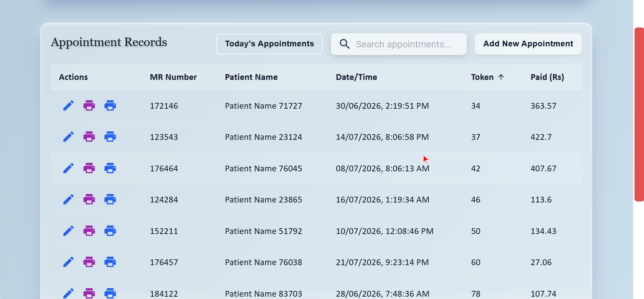
Task: Blue printer for Patient Name 76038
Action: pyautogui.click(x=110, y=262)
